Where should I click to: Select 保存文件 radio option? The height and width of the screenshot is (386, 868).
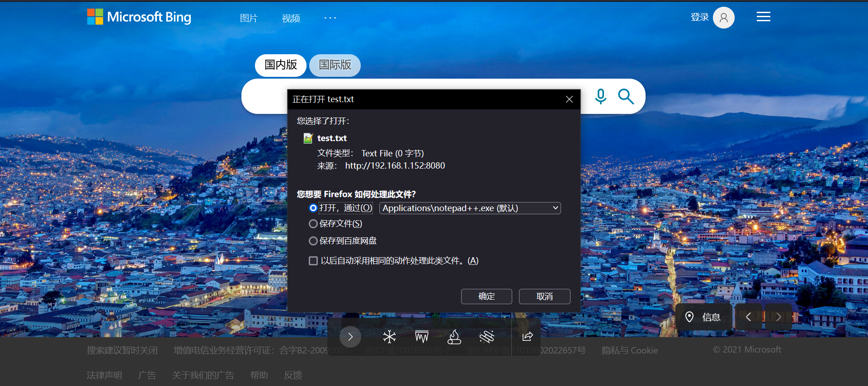point(313,224)
